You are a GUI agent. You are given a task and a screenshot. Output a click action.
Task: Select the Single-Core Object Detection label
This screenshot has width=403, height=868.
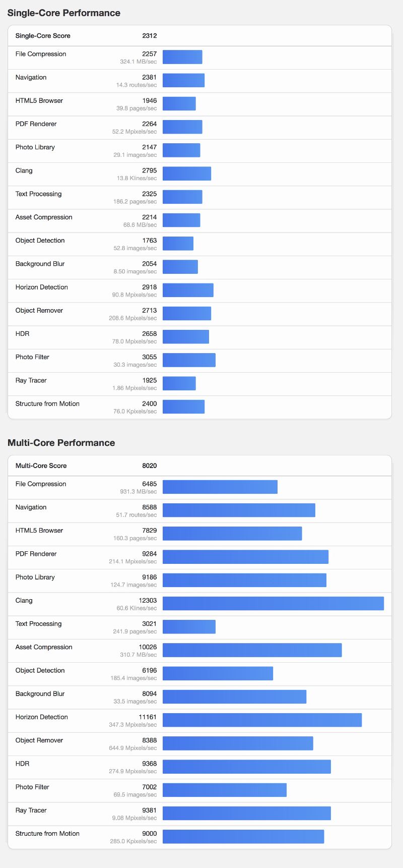click(x=40, y=241)
